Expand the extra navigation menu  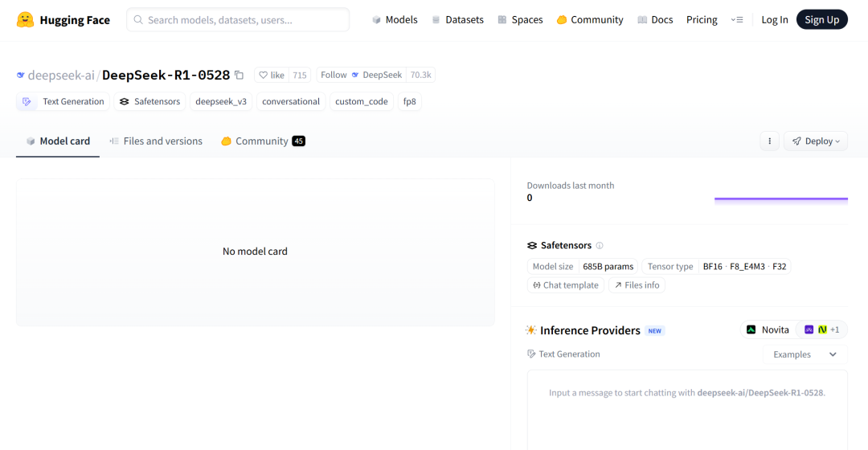point(737,19)
